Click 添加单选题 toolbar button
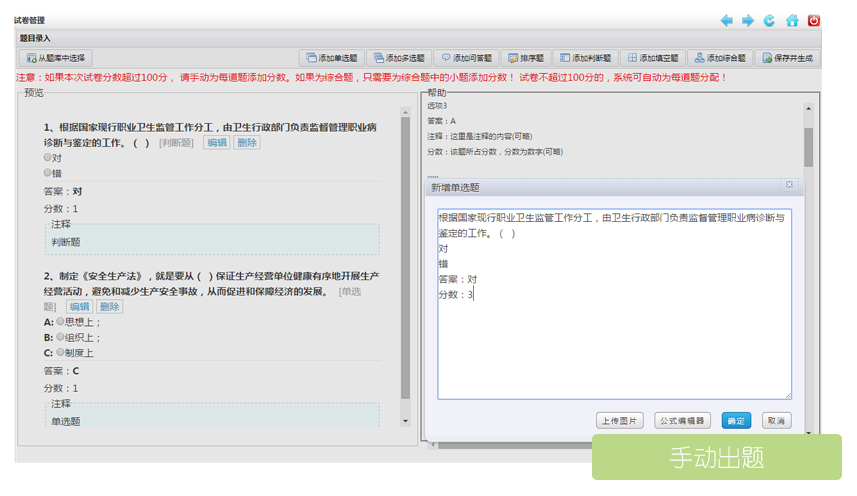Viewport: 857px width, 496px height. coord(331,58)
